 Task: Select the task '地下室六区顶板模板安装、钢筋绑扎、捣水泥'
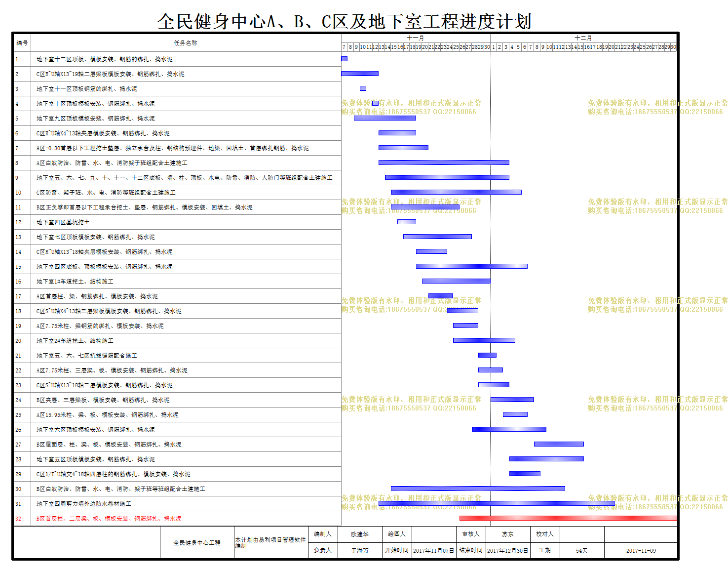tap(95, 430)
